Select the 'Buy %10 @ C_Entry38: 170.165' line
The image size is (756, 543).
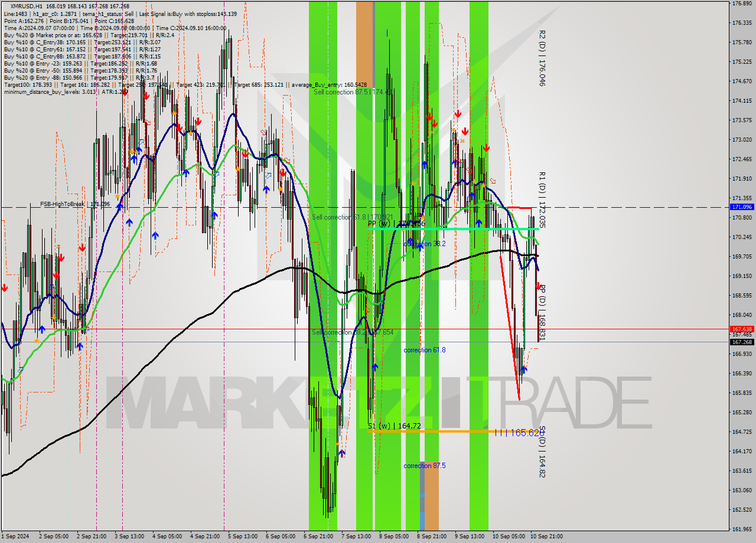(82, 42)
